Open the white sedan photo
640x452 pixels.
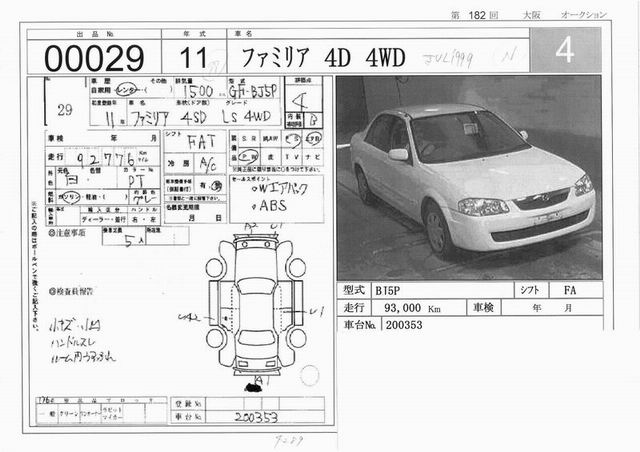coord(468,177)
